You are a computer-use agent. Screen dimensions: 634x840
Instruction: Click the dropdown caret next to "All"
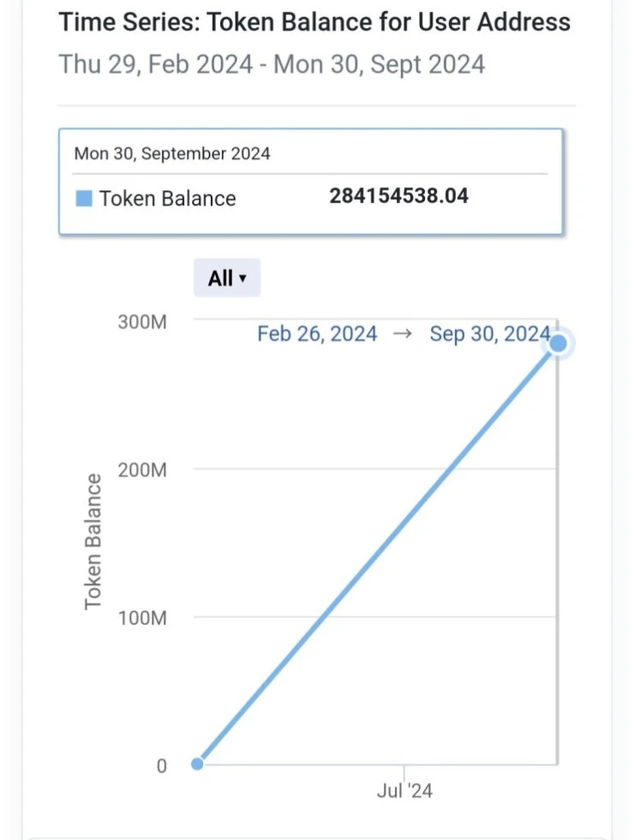pos(243,279)
